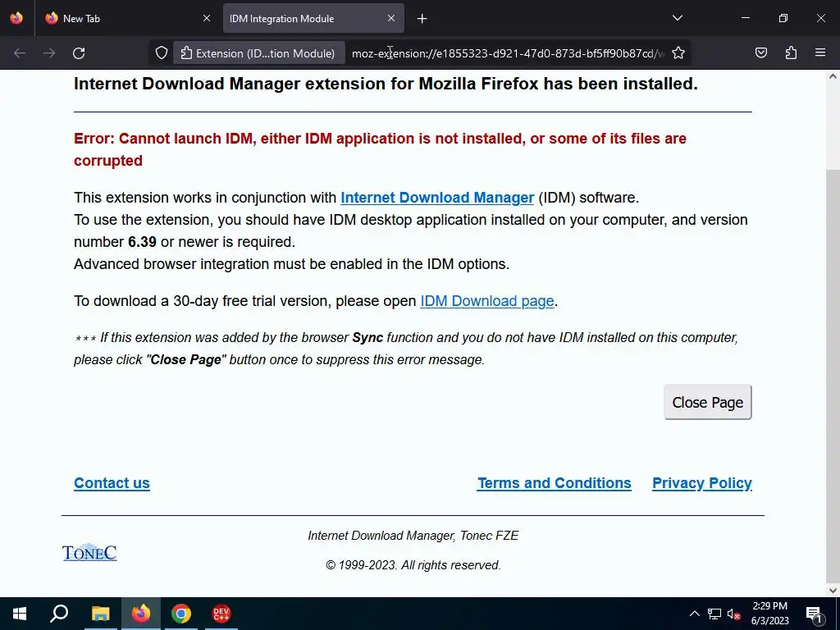840x630 pixels.
Task: Go back with the back arrow
Action: click(x=20, y=53)
